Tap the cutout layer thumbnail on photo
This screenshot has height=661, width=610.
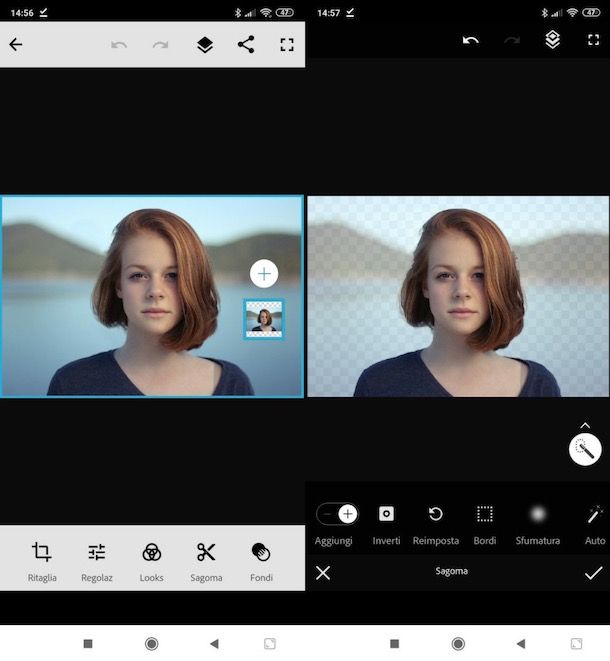[264, 319]
